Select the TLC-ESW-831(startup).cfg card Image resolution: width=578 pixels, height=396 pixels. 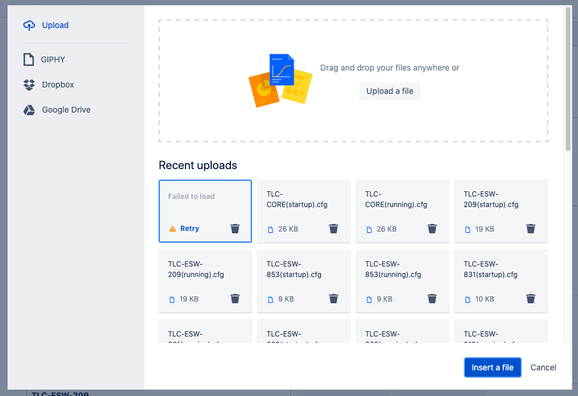click(501, 281)
